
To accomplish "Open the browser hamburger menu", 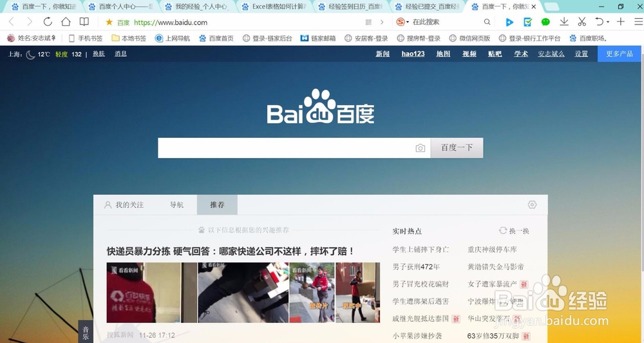I will [x=638, y=22].
